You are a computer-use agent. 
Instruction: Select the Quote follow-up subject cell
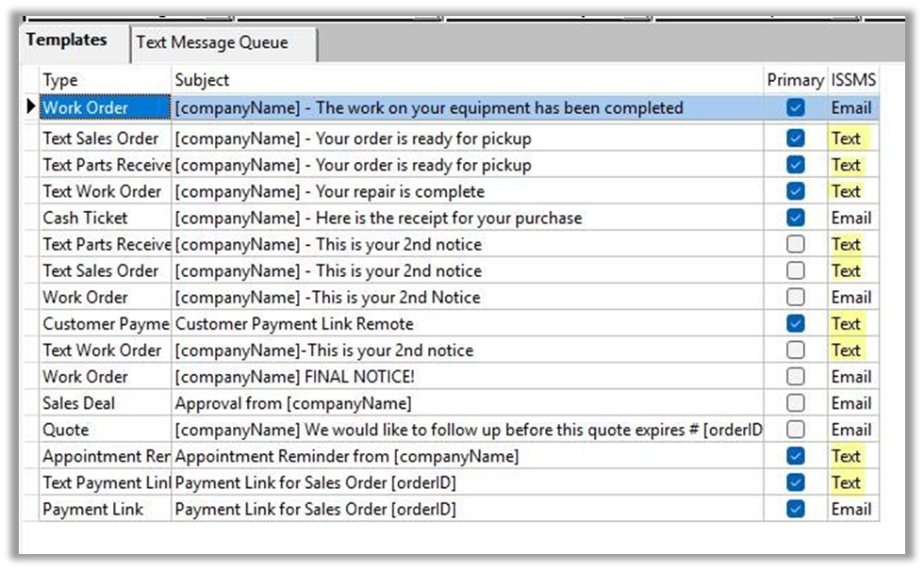click(467, 430)
